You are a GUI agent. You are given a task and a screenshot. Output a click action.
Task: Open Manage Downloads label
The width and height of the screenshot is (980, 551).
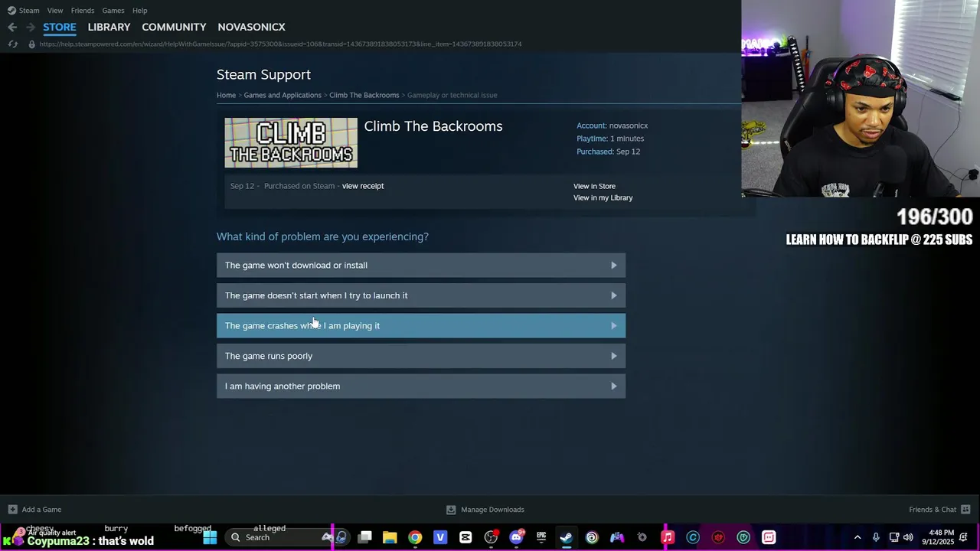pyautogui.click(x=492, y=510)
